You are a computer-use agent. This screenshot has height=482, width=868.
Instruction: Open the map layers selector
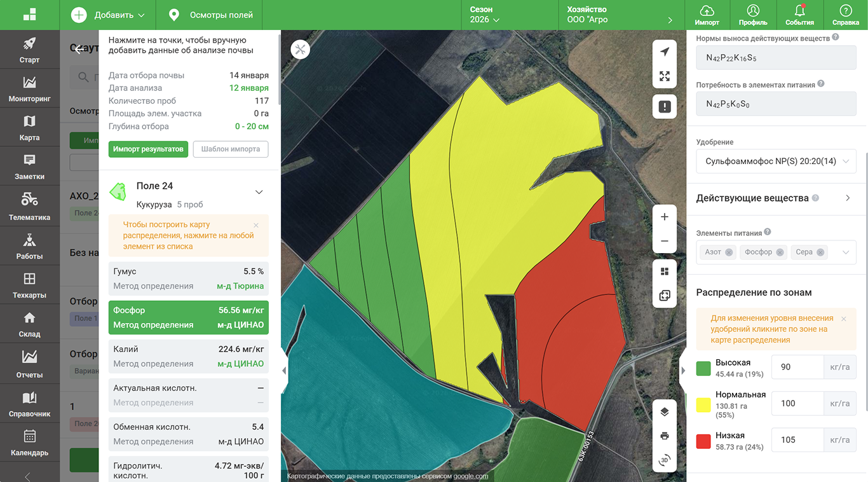(665, 411)
